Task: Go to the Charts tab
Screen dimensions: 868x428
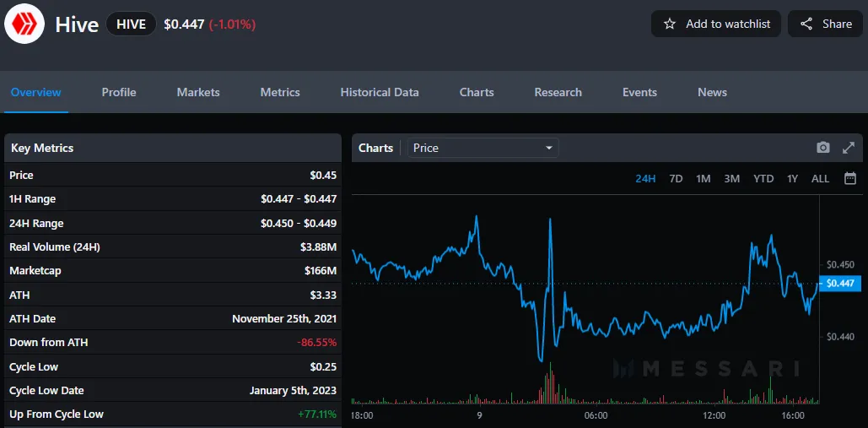Action: click(x=477, y=93)
